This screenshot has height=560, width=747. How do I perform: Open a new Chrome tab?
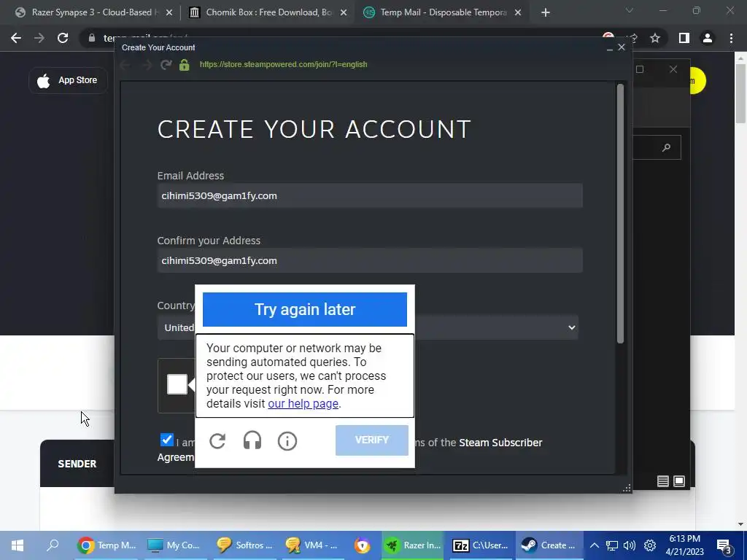[546, 13]
